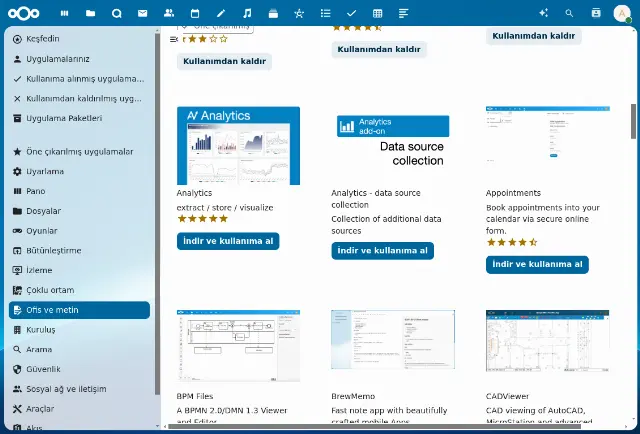Open the Calendar icon in top bar

(x=195, y=13)
